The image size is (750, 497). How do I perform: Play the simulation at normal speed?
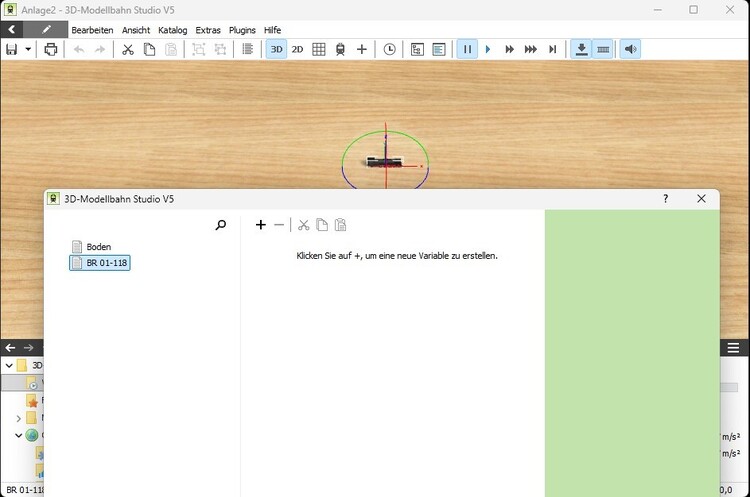[x=488, y=49]
